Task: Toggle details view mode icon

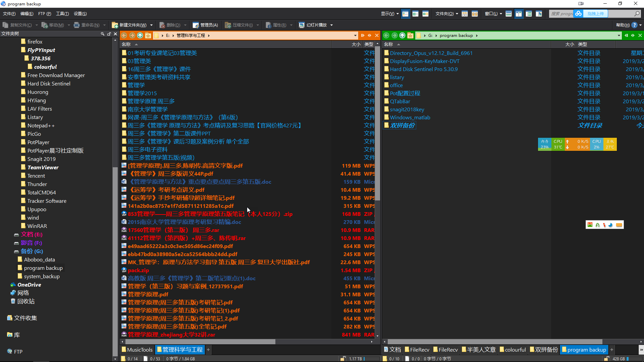Action: [x=405, y=14]
